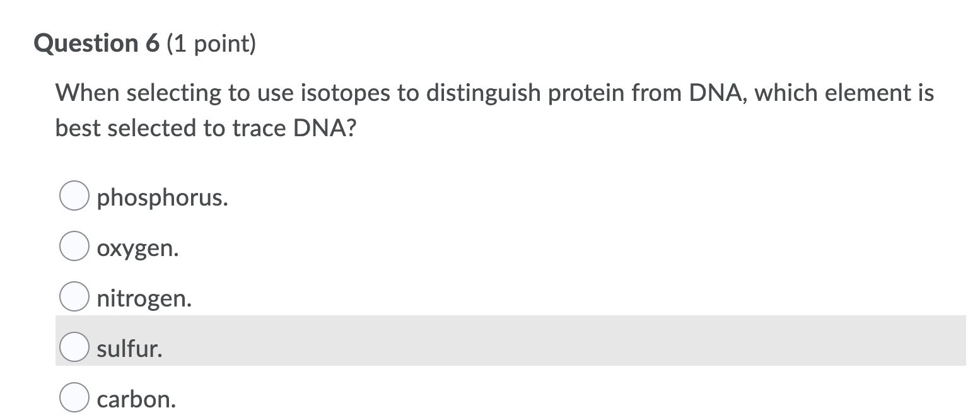This screenshot has height=420, width=980.
Task: Select the sulfur radio button
Action: [74, 348]
